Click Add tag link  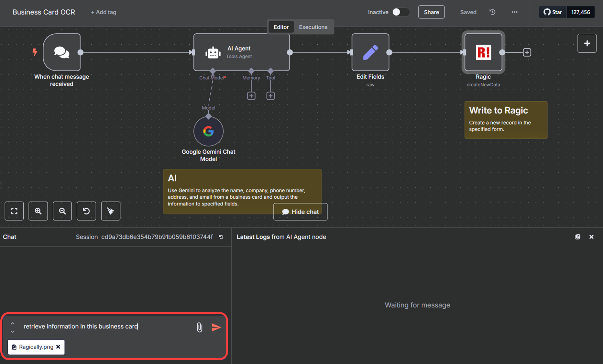pos(104,12)
